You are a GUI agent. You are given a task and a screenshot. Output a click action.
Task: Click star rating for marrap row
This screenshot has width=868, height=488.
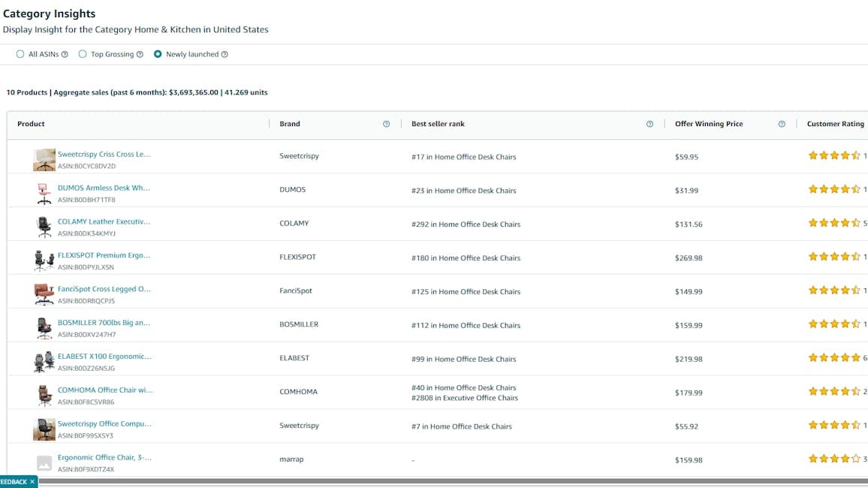point(834,459)
